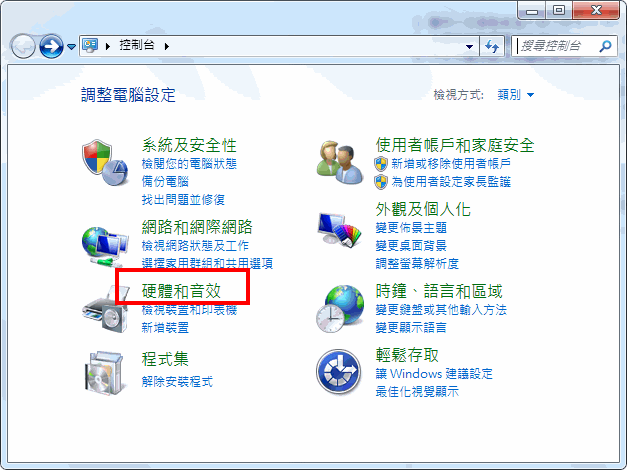This screenshot has height=470, width=627.
Task: Click the 網路和網際網路 globe icon
Action: click(x=105, y=247)
